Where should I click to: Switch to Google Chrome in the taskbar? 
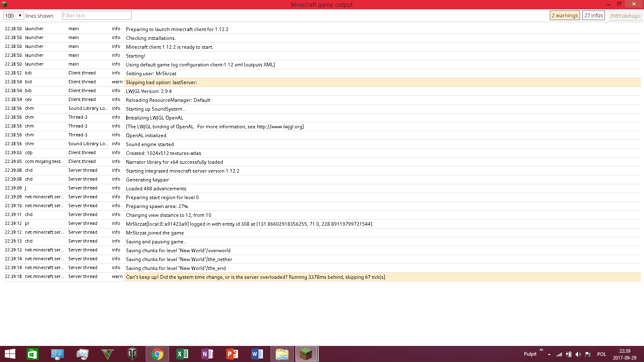pyautogui.click(x=157, y=354)
